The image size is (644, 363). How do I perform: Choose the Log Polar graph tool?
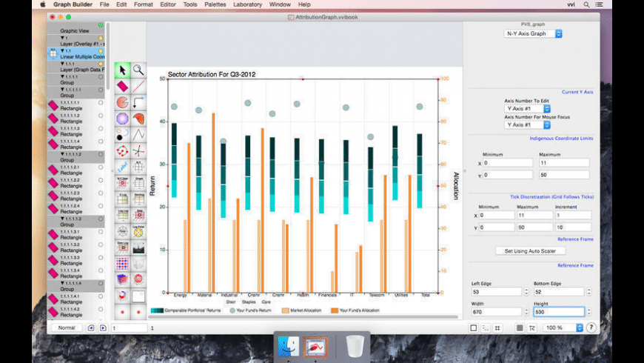pos(138,231)
